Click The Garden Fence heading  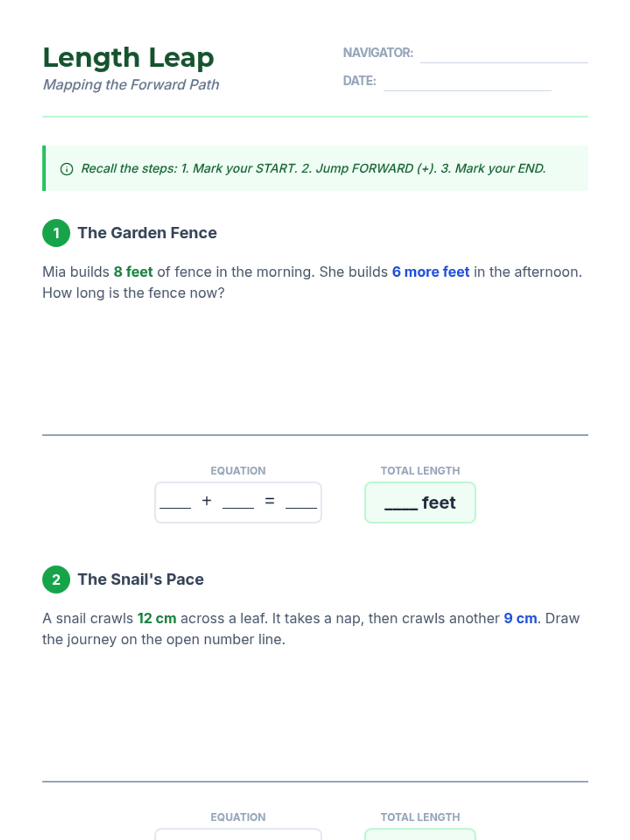tap(147, 233)
